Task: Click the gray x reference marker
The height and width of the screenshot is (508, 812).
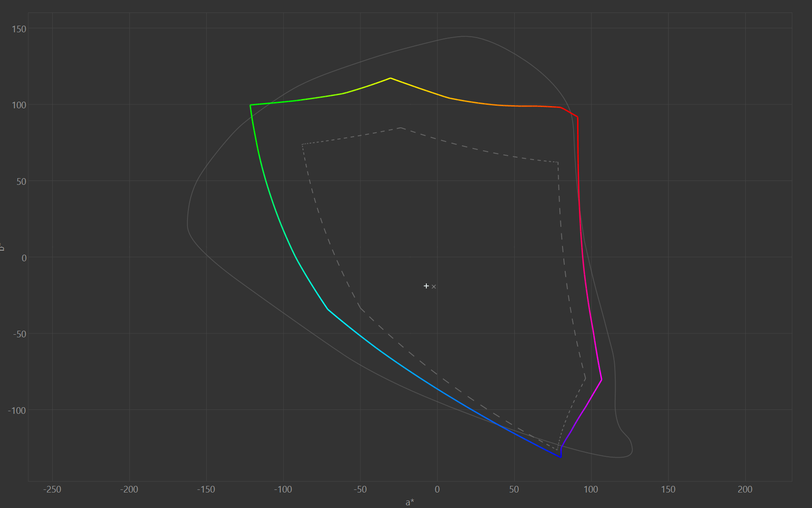Action: pos(434,287)
